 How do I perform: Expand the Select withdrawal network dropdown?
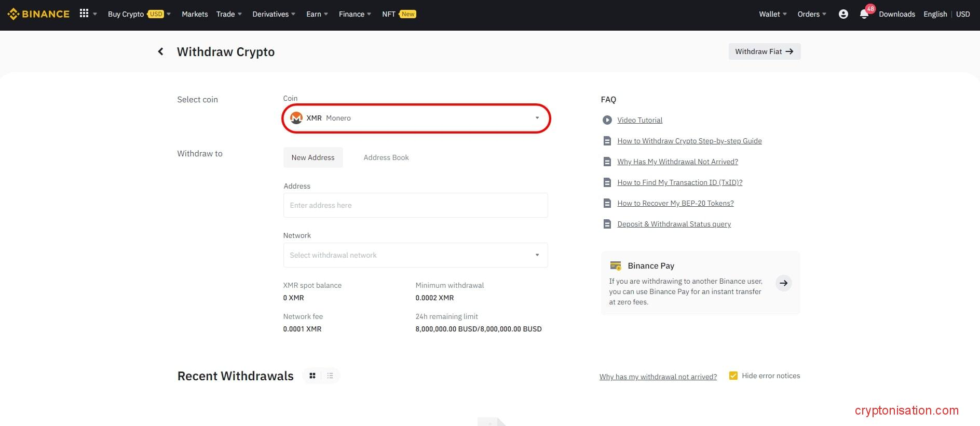415,255
